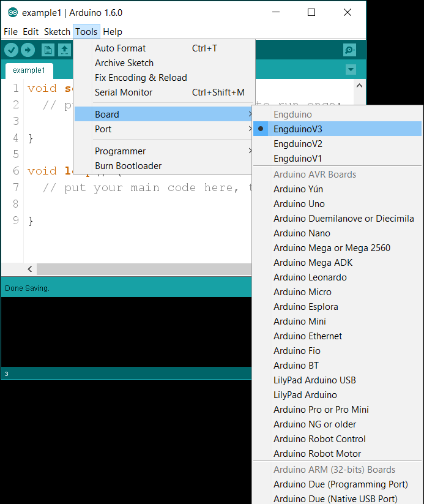Maximize the Arduino window
The height and width of the screenshot is (504, 424).
click(x=311, y=12)
